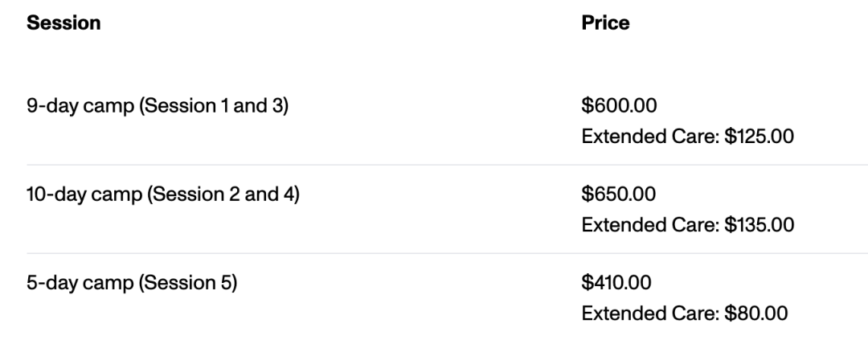Click Extended Care: $135.00 text
Viewport: 868px width, 340px height.
[x=687, y=225]
